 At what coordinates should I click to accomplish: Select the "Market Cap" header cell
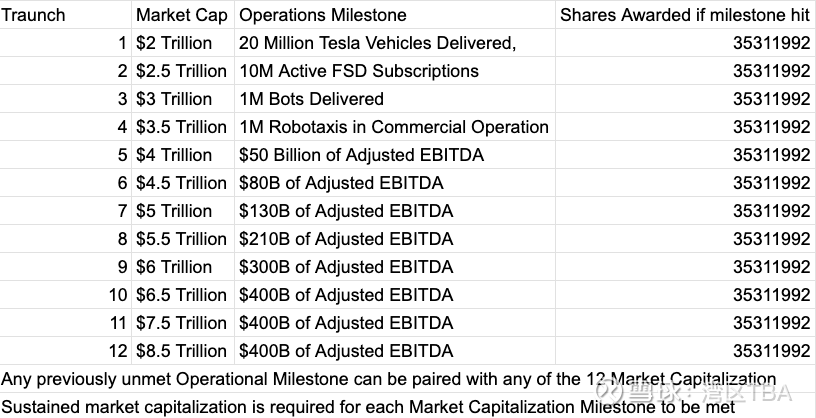181,15
